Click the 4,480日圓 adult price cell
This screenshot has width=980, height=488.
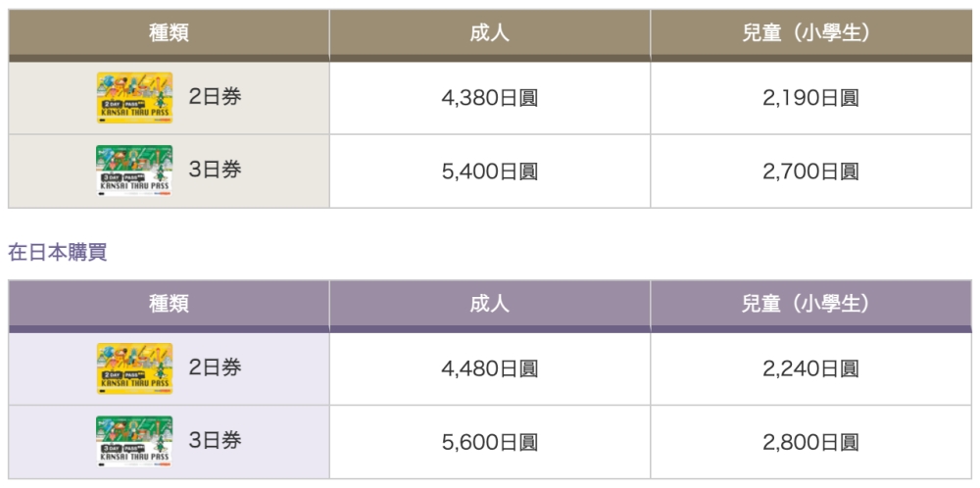tap(490, 369)
